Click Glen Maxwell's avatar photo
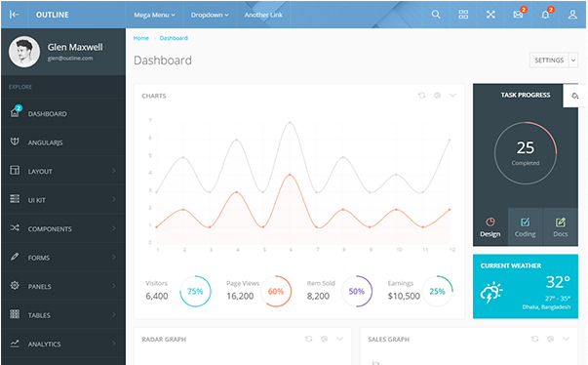This screenshot has height=365, width=588. (24, 52)
